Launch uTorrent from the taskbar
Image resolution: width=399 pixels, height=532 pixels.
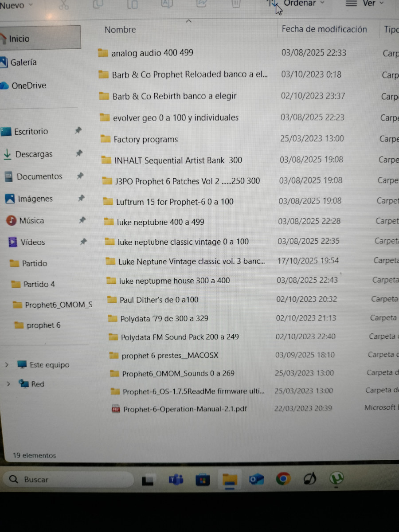(337, 478)
